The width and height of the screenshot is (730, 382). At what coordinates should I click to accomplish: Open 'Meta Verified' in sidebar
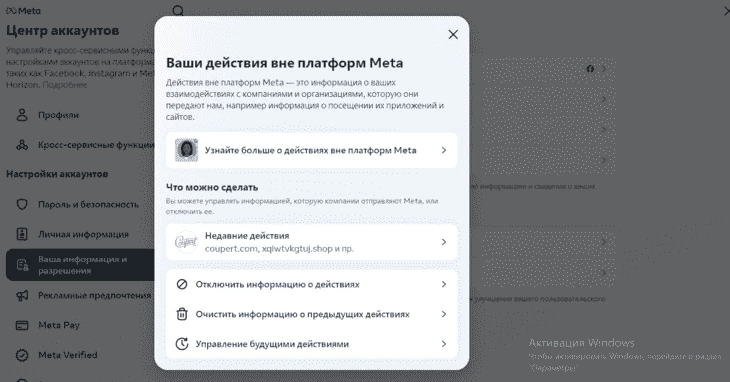pyautogui.click(x=80, y=355)
